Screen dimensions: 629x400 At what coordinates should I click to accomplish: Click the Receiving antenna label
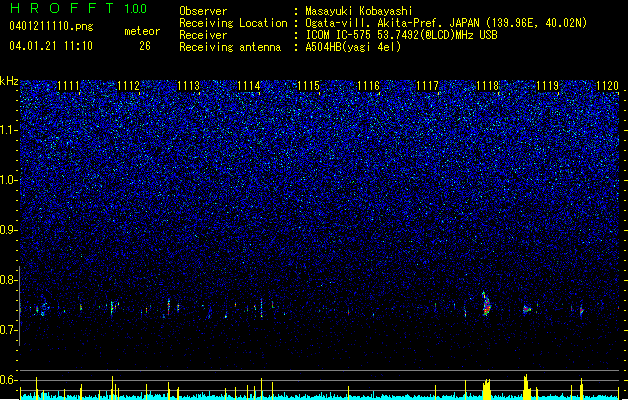click(230, 47)
